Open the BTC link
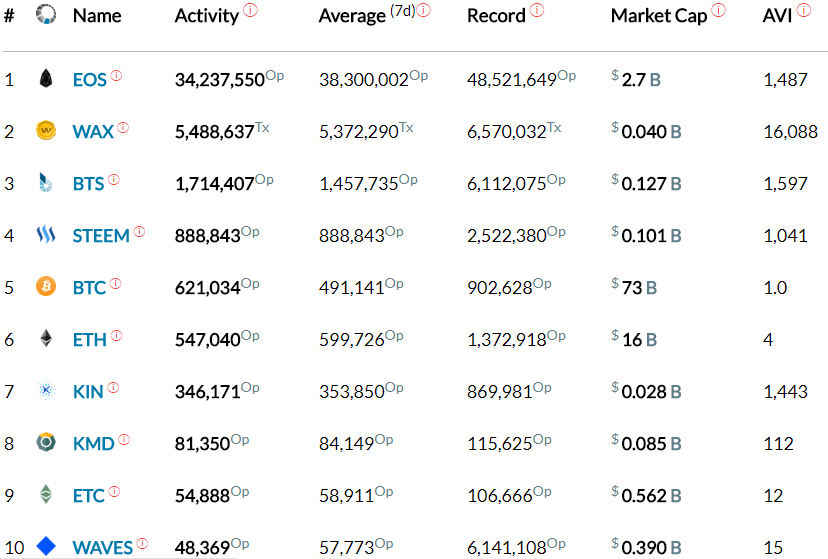Screen dimensions: 828x559 coord(89,288)
